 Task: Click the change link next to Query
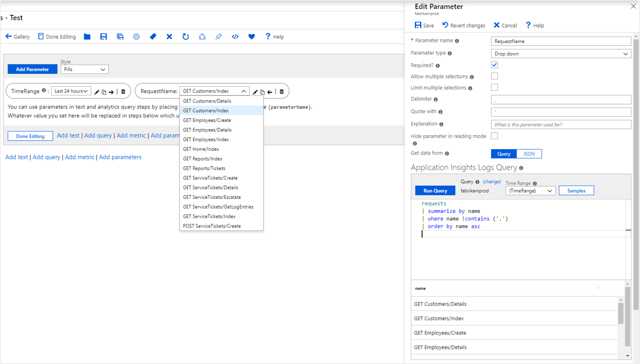pyautogui.click(x=491, y=181)
